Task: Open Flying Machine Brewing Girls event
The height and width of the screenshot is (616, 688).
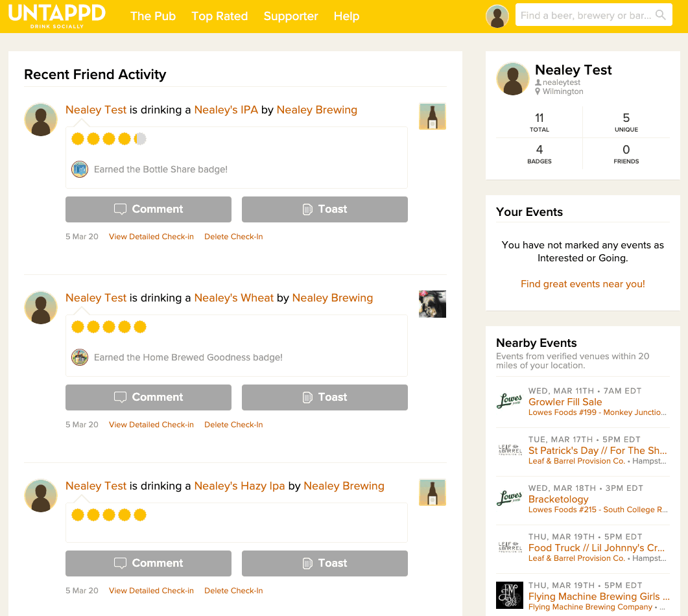Action: [599, 597]
